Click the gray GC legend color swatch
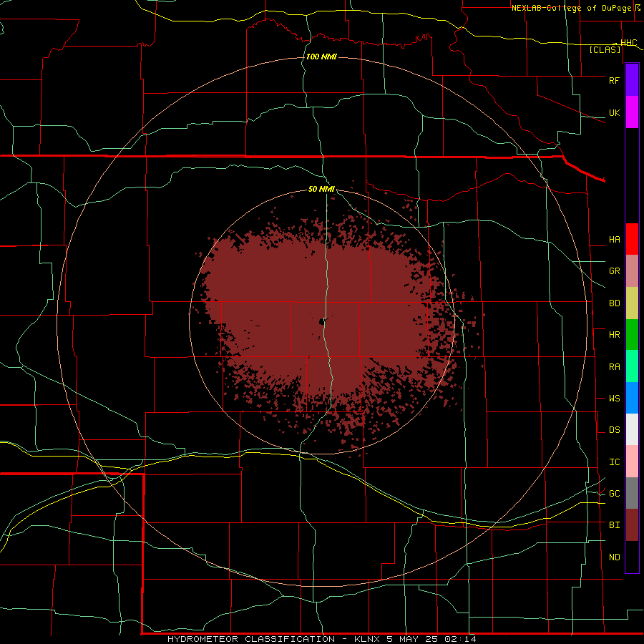The width and height of the screenshot is (644, 644). click(x=632, y=493)
